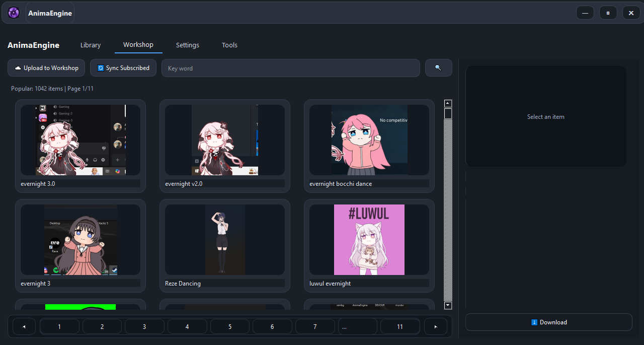Click Upload to Workshop button
This screenshot has width=644, height=345.
[x=47, y=68]
